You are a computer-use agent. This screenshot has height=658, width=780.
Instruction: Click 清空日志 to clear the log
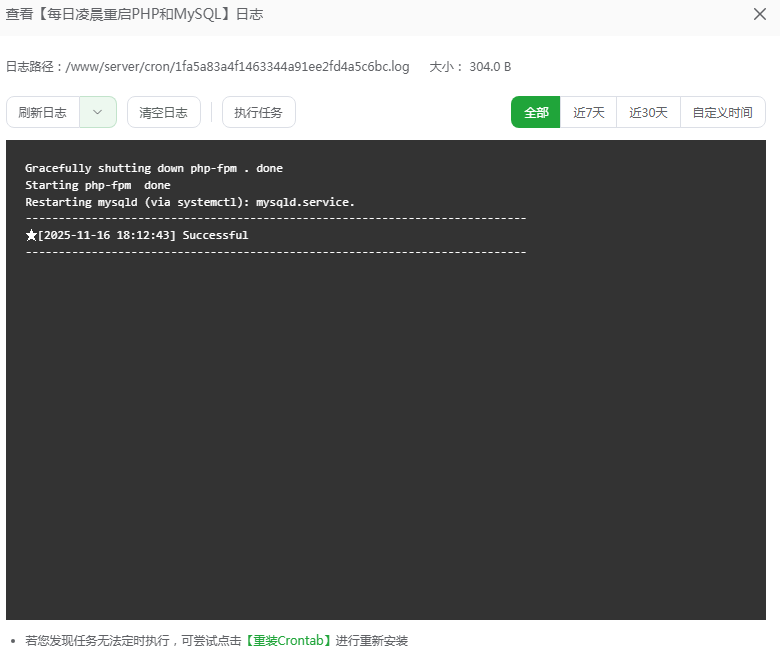pyautogui.click(x=164, y=113)
